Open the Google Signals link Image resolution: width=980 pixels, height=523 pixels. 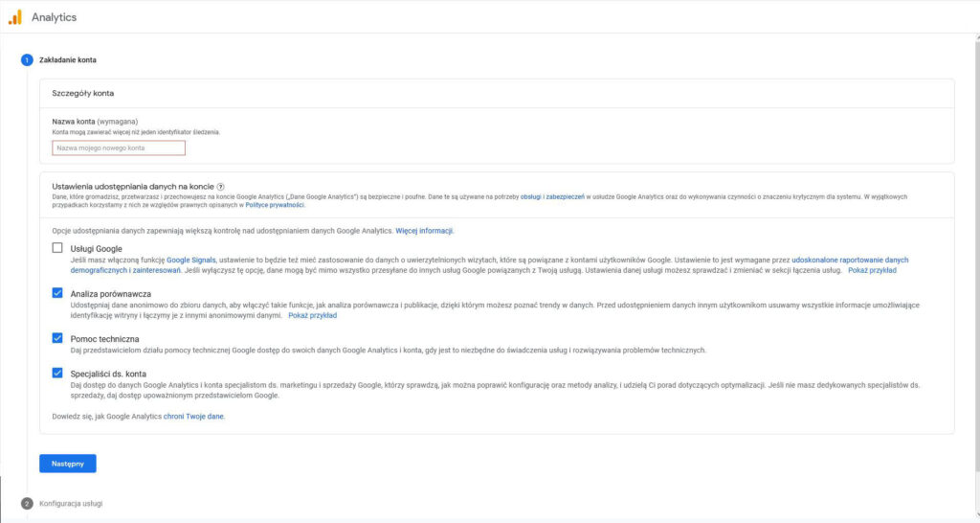point(191,260)
